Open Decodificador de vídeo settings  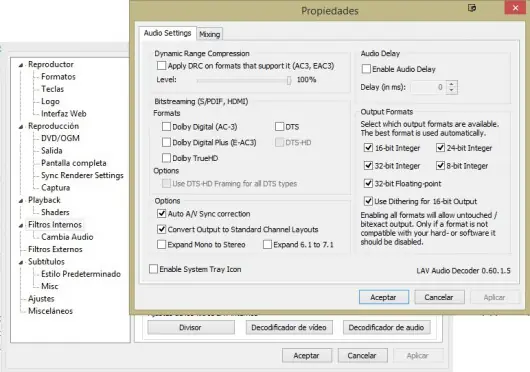point(289,327)
